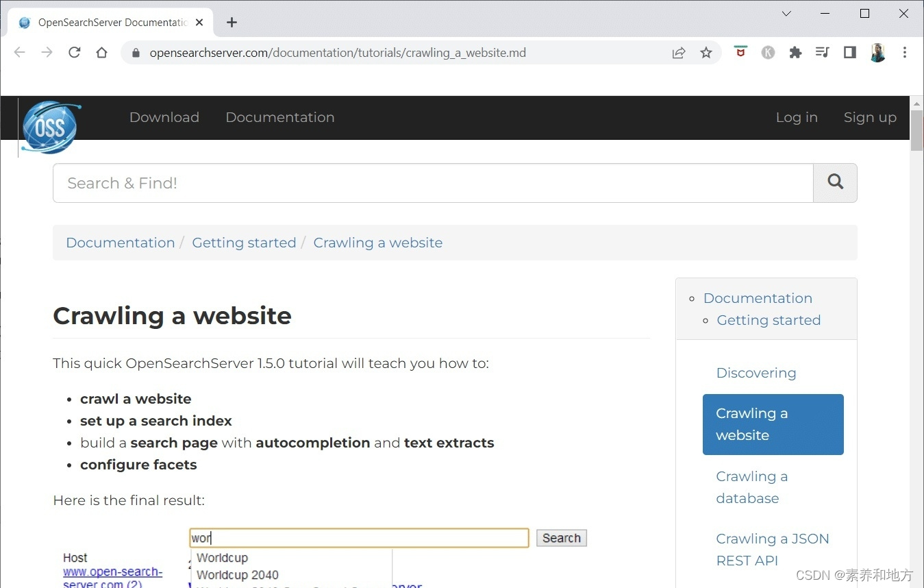Reload the page
Image resolution: width=924 pixels, height=588 pixels.
tap(74, 53)
